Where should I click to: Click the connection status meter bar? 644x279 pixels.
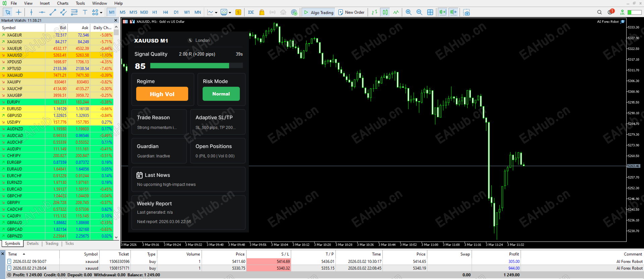(x=634, y=12)
